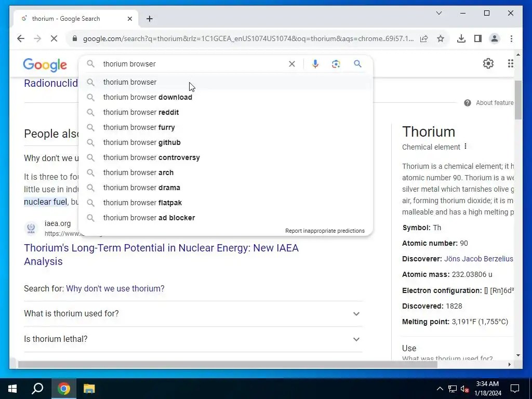This screenshot has width=532, height=399.
Task: Search for Why don't we use thorium?
Action: point(115,288)
